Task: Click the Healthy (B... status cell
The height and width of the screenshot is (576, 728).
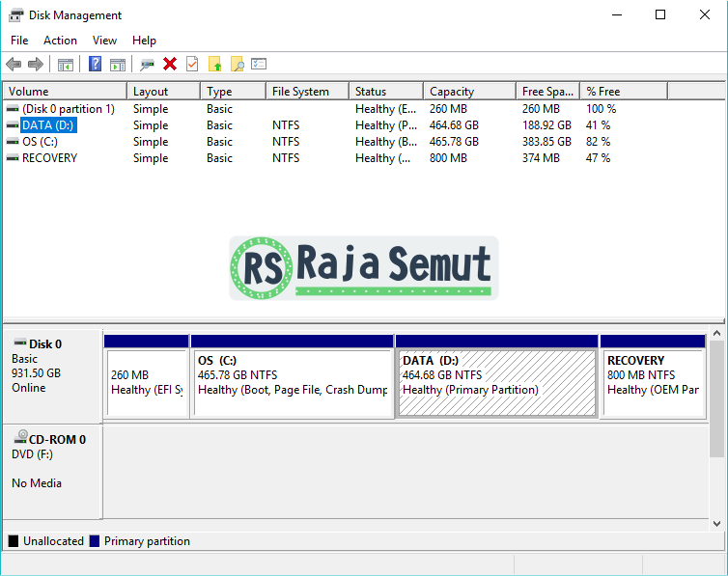Action: (x=386, y=142)
